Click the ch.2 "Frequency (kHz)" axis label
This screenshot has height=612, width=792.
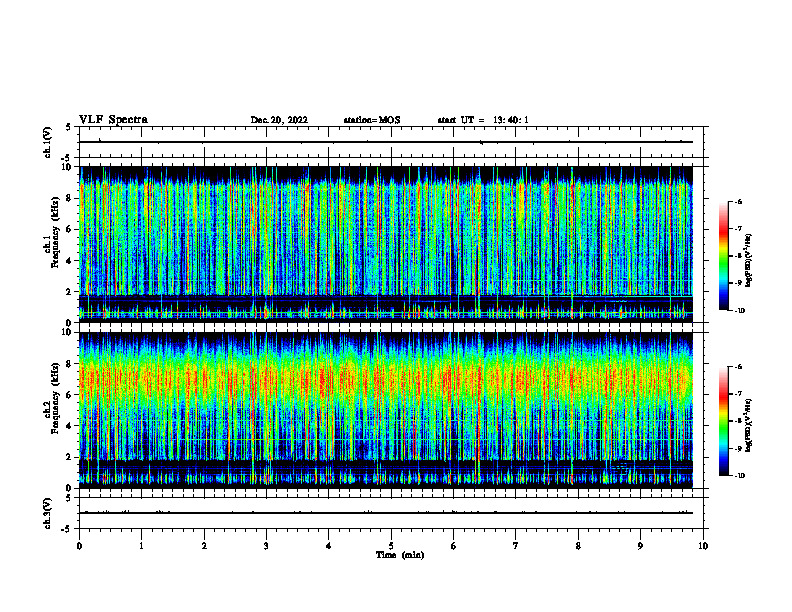[55, 398]
